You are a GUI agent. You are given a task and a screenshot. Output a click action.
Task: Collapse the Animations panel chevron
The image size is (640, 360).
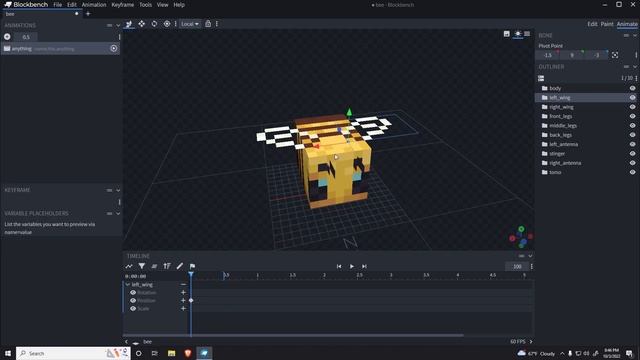[118, 25]
